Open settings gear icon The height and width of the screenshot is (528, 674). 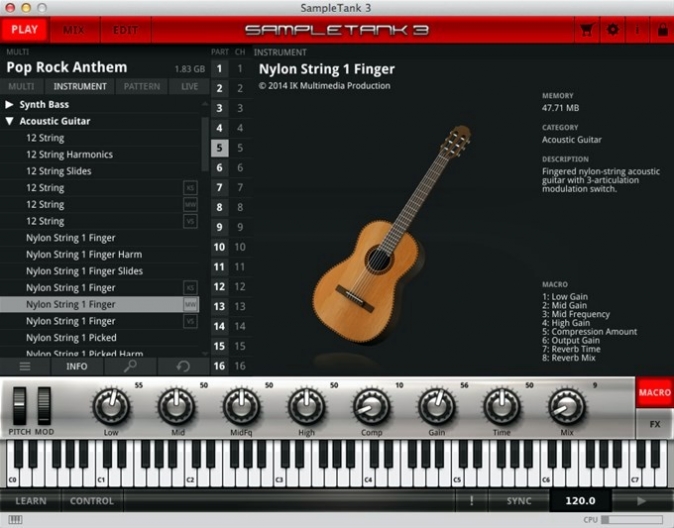(613, 30)
